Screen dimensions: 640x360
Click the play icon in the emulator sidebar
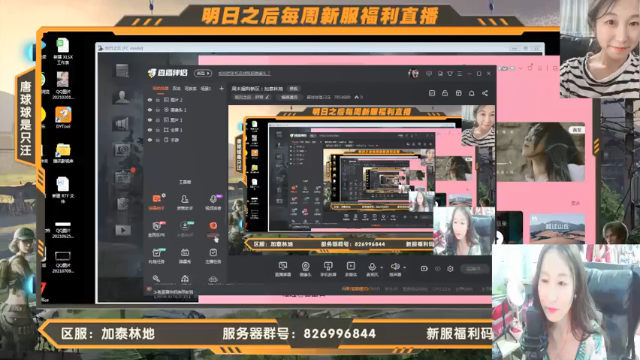122,231
